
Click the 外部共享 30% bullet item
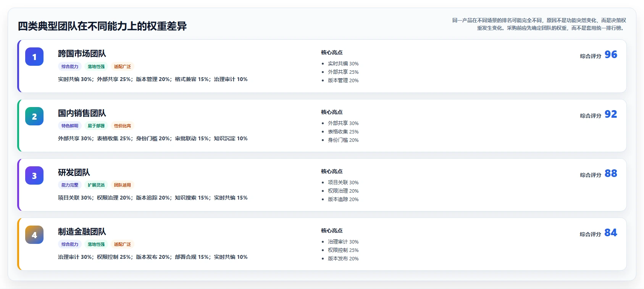point(343,123)
